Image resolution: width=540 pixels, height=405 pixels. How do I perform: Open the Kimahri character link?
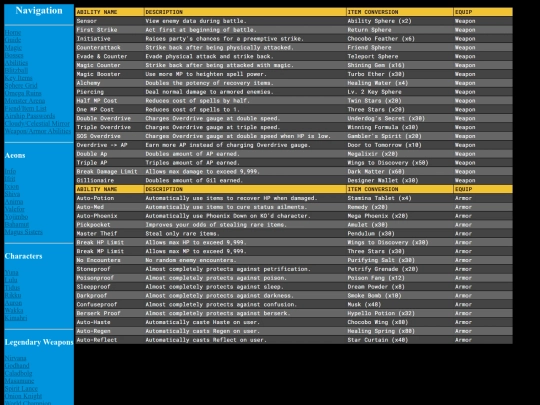[16, 318]
